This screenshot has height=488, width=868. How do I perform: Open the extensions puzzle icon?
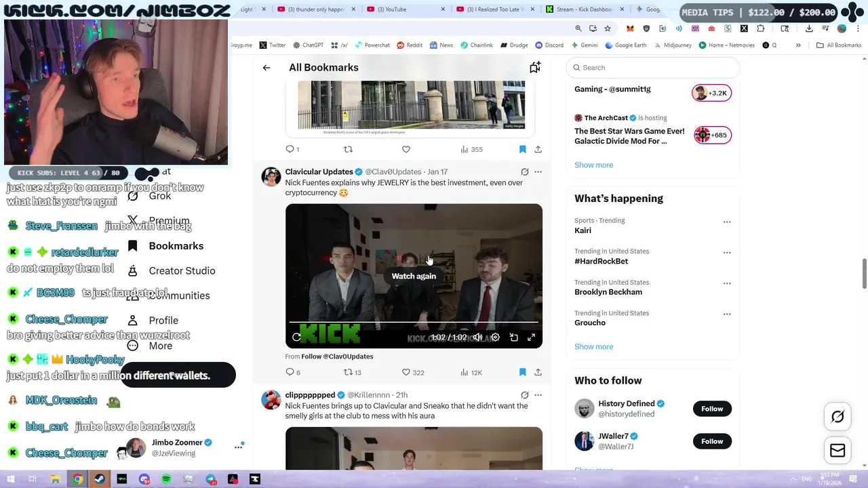tap(760, 28)
